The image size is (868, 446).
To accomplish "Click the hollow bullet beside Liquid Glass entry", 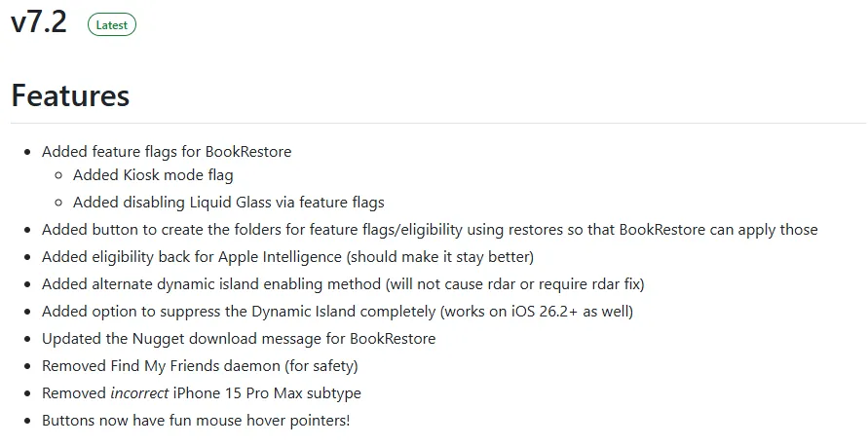I will tap(58, 203).
